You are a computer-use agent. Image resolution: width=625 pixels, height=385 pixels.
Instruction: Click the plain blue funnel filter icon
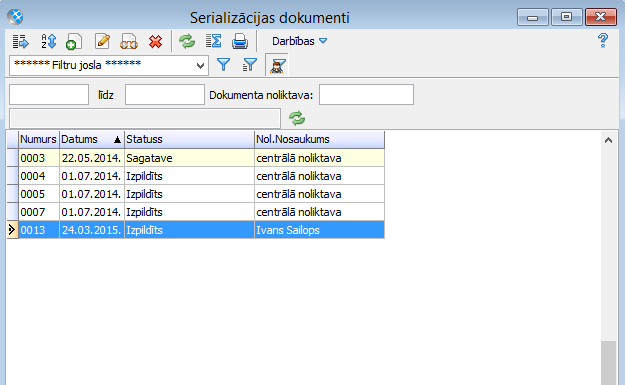click(224, 65)
